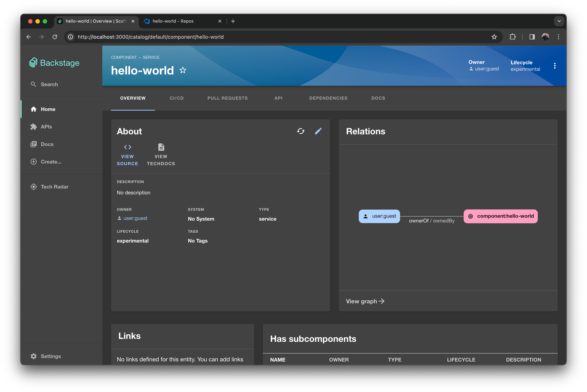Edit metadata with the pencil icon
This screenshot has width=587, height=392.
tap(318, 131)
